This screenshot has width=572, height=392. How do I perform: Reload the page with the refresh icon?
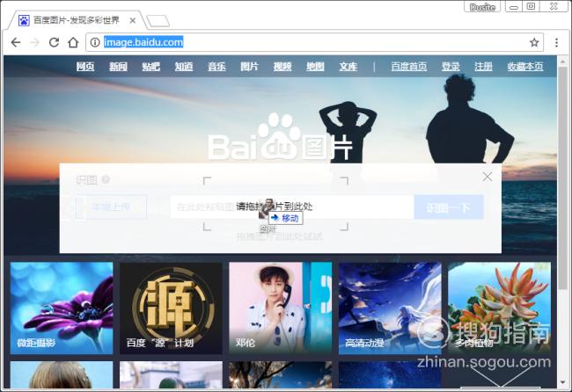(54, 42)
